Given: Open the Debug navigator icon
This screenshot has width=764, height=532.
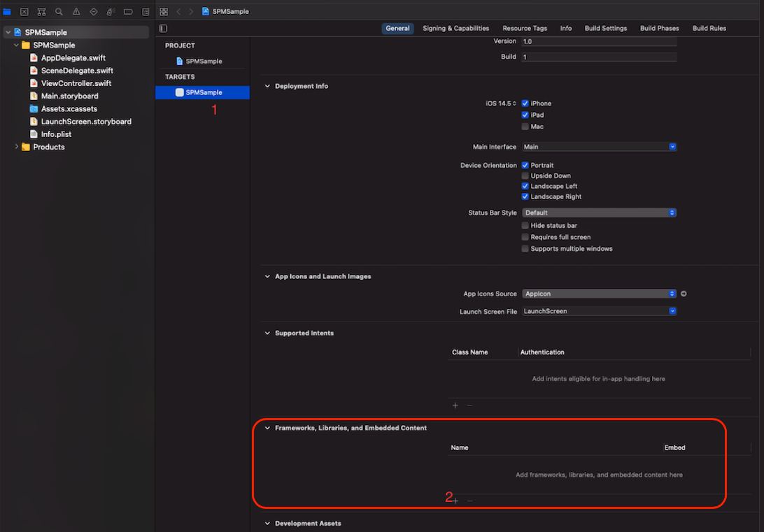Looking at the screenshot, I should click(x=111, y=12).
